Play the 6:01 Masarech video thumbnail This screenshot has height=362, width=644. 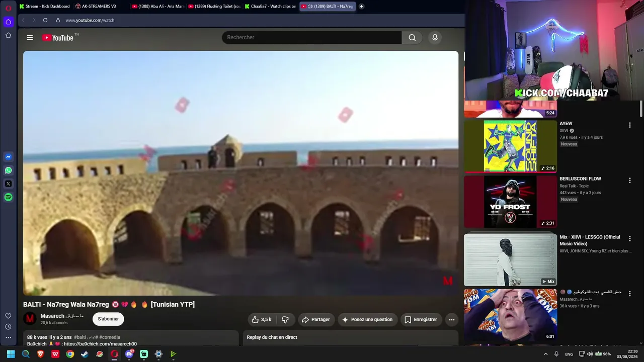click(x=510, y=315)
